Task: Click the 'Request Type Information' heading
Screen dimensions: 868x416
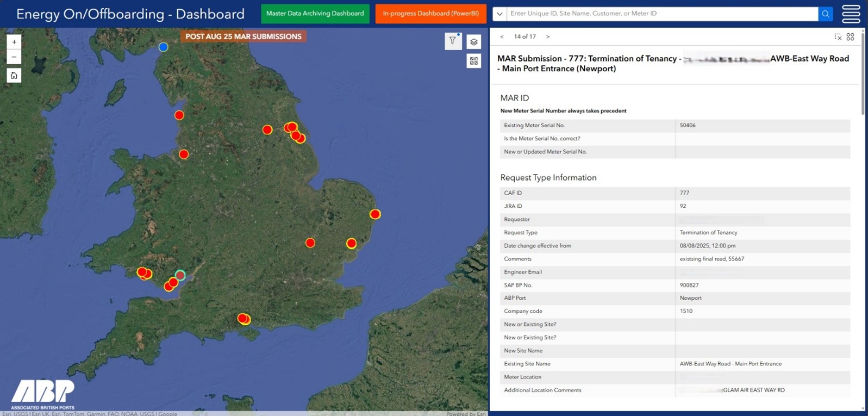Action: (548, 178)
